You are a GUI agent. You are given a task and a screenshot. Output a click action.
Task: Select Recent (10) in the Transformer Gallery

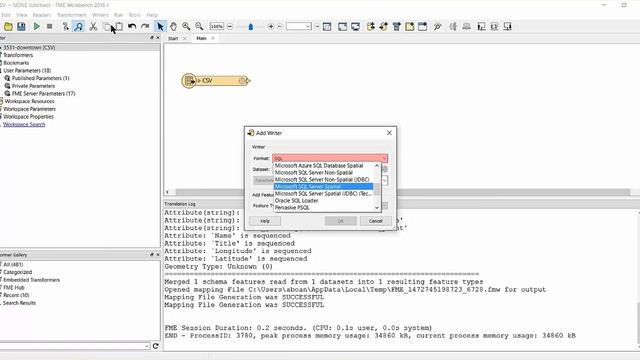tap(16, 295)
